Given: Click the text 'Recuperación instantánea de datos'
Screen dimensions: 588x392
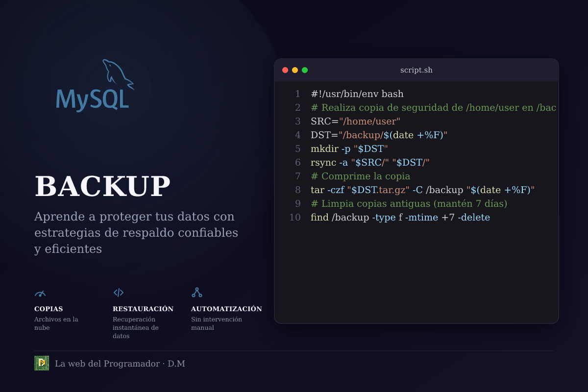Looking at the screenshot, I should [136, 328].
